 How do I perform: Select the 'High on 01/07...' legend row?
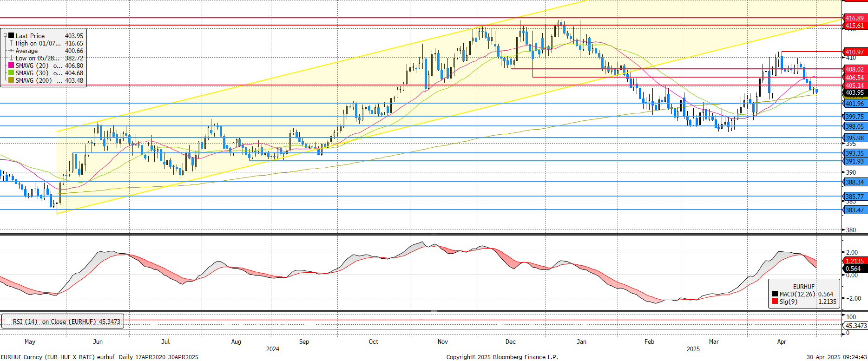pyautogui.click(x=38, y=43)
